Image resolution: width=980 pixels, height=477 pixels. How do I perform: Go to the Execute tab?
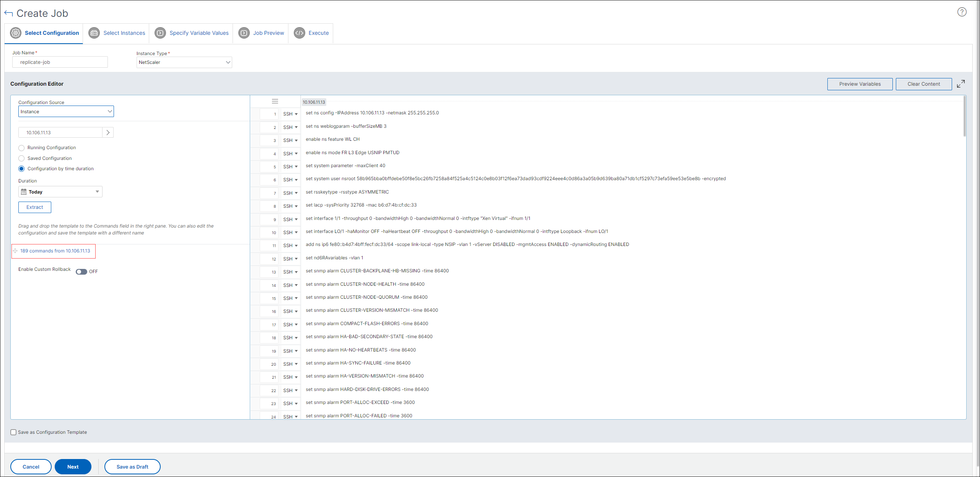(311, 33)
